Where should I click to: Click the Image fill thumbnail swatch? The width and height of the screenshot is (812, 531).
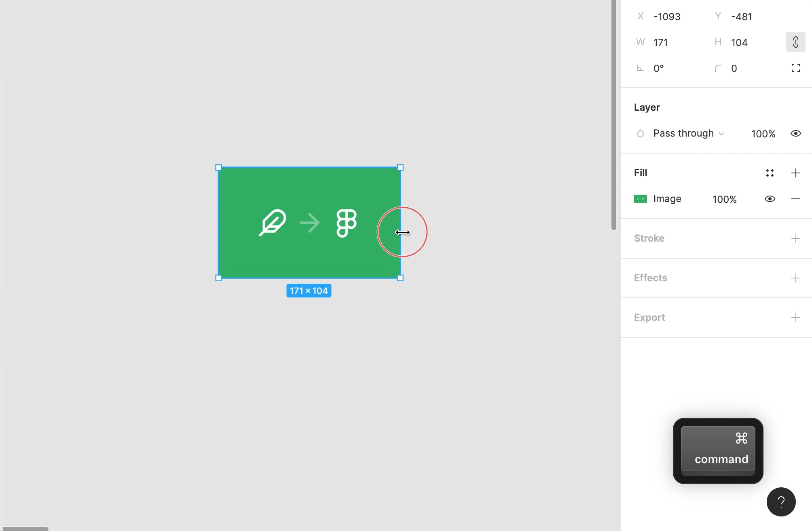click(x=640, y=199)
